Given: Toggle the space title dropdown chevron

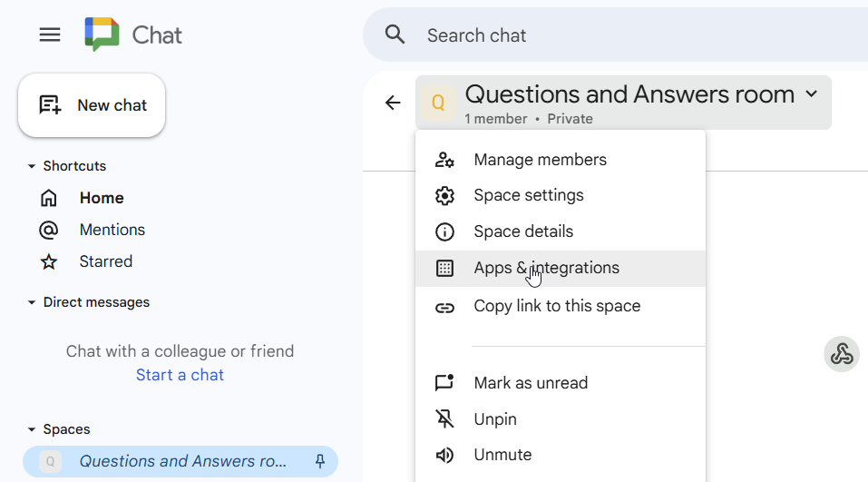Looking at the screenshot, I should [x=812, y=94].
